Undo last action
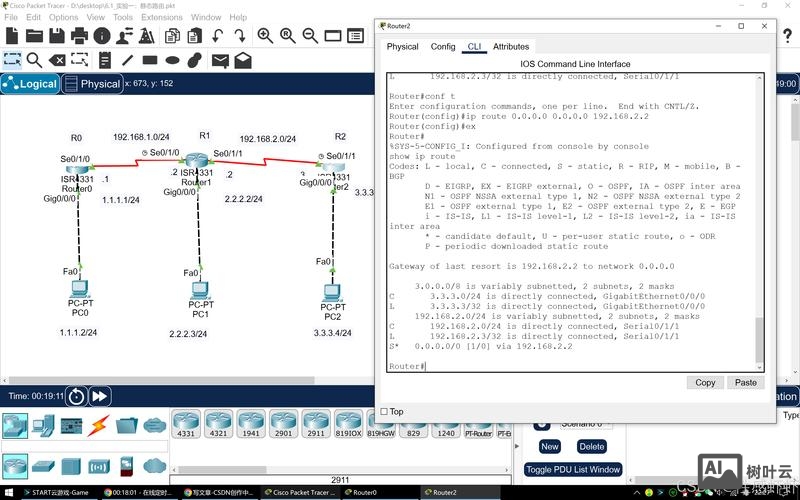This screenshot has width=800, height=500. [x=218, y=36]
